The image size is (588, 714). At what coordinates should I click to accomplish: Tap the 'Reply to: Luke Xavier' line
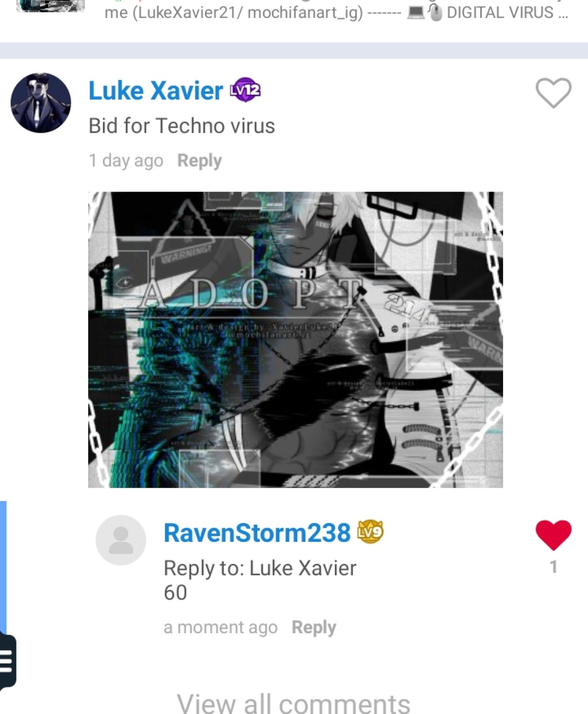click(260, 568)
